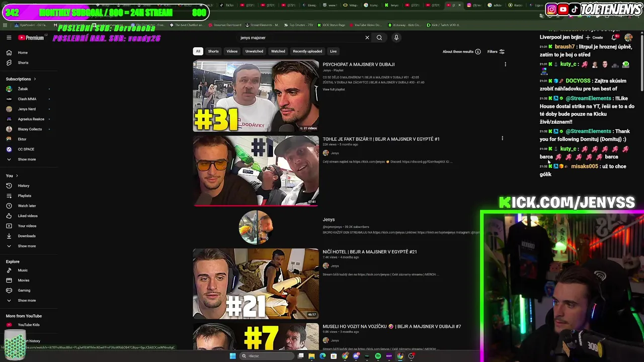
Task: Select the Videos filter chip
Action: coord(232,51)
